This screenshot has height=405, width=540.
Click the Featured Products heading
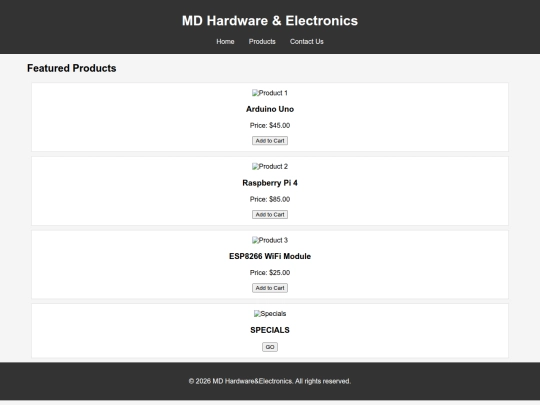(x=72, y=68)
